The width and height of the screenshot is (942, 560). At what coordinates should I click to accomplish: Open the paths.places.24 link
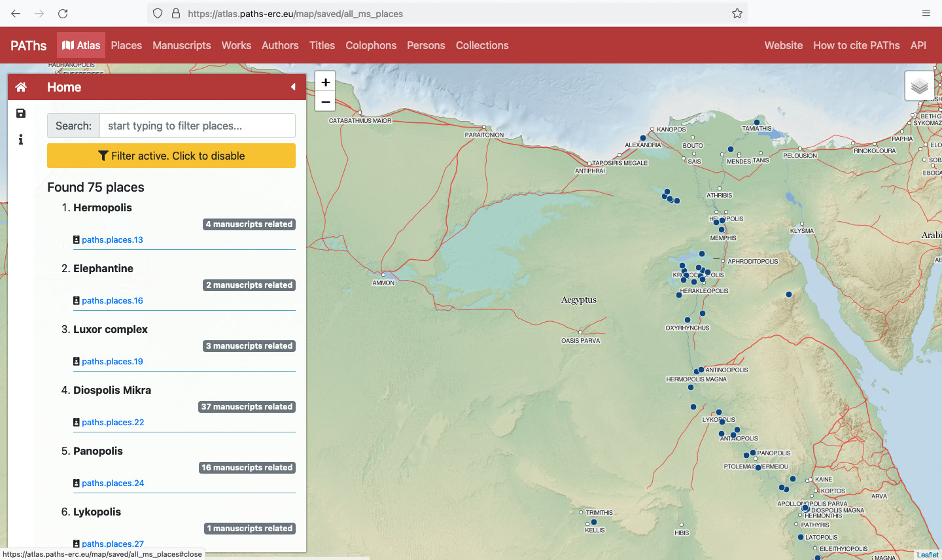pos(113,483)
